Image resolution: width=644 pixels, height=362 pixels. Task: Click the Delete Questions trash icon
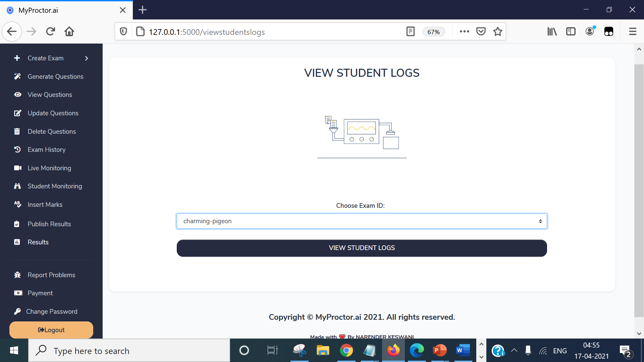click(17, 131)
